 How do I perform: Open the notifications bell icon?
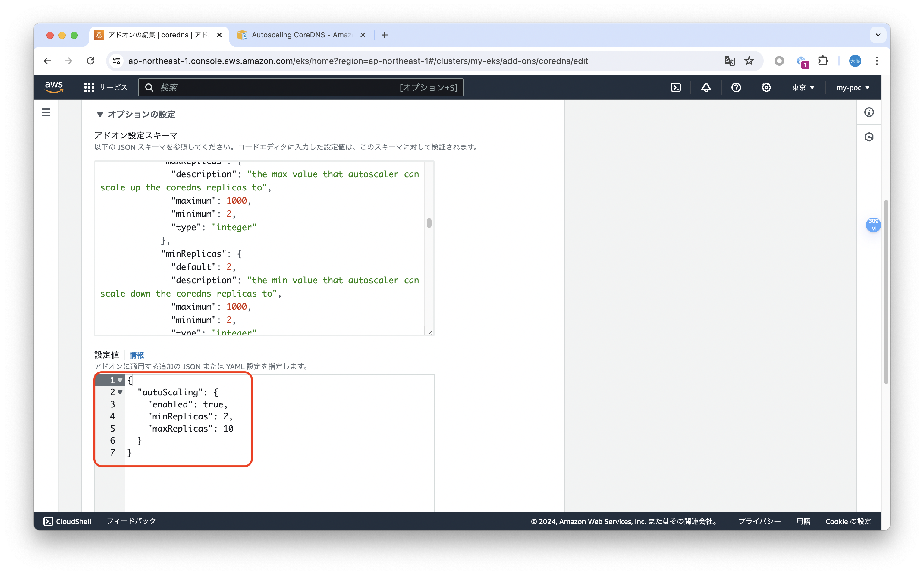coord(706,87)
